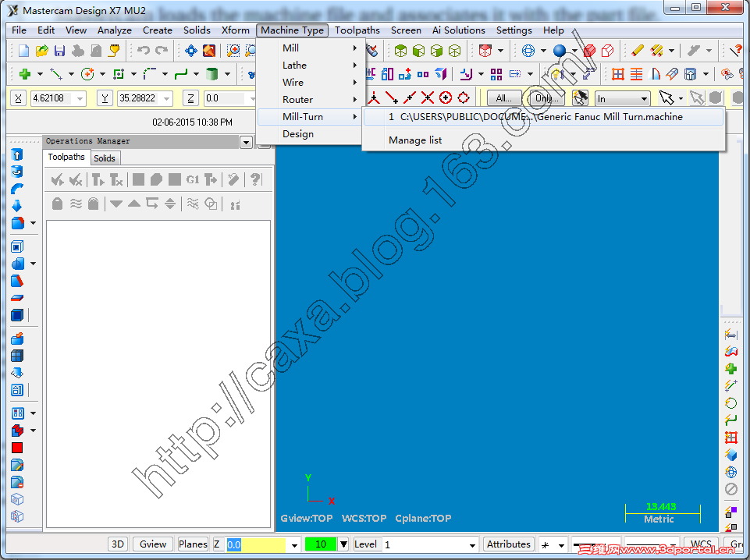Open the create line tool dropdown arrow
This screenshot has height=560, width=750.
tap(71, 74)
